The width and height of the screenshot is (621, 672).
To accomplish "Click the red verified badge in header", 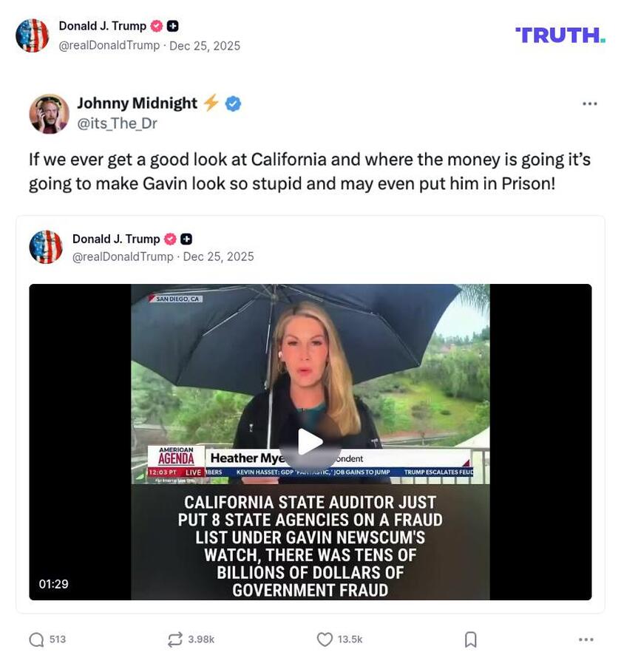I will pyautogui.click(x=157, y=26).
